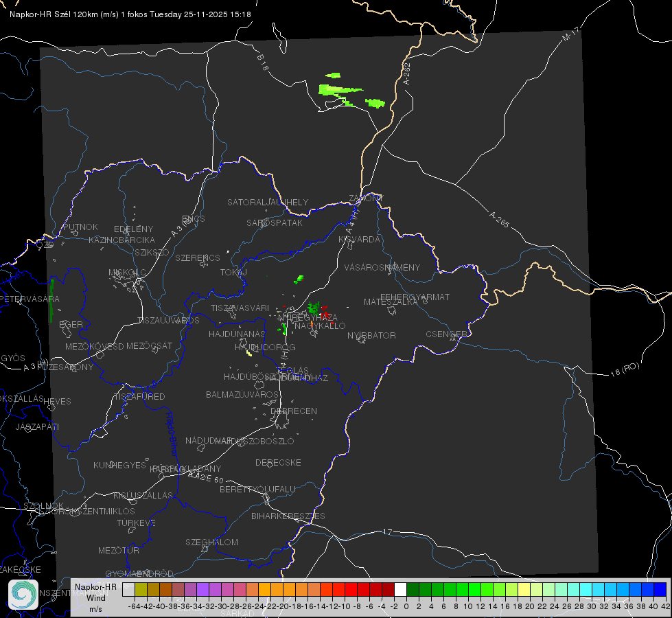This screenshot has width=672, height=618.
Task: Click the 'A42/E 60' road label
Action: [206, 477]
